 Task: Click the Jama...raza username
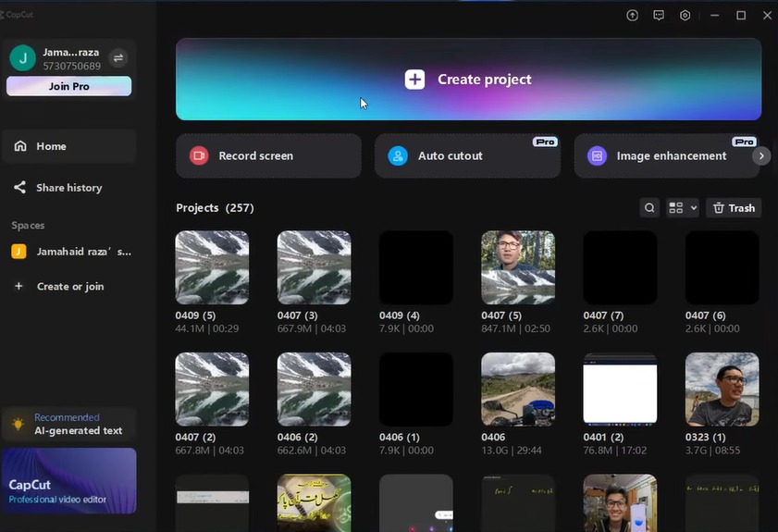[x=71, y=52]
